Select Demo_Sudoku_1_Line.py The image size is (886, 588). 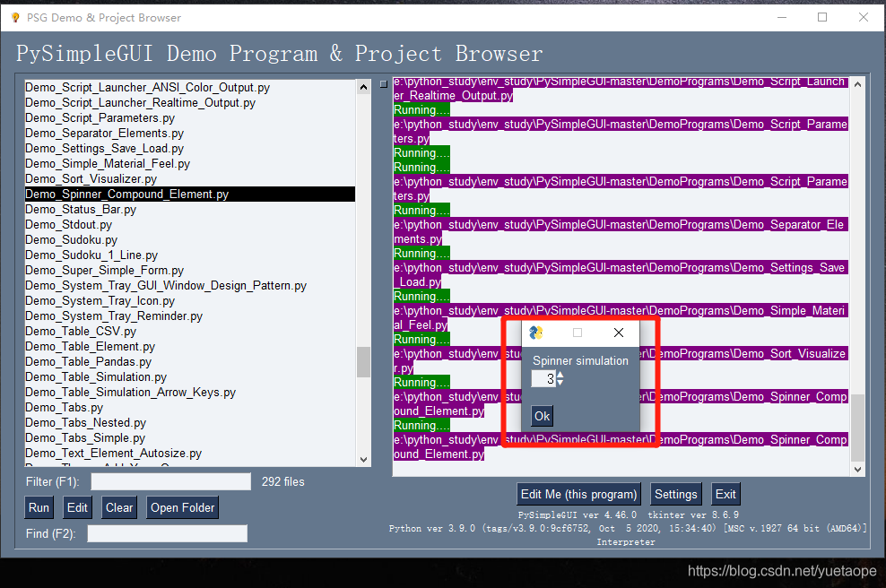[190, 255]
